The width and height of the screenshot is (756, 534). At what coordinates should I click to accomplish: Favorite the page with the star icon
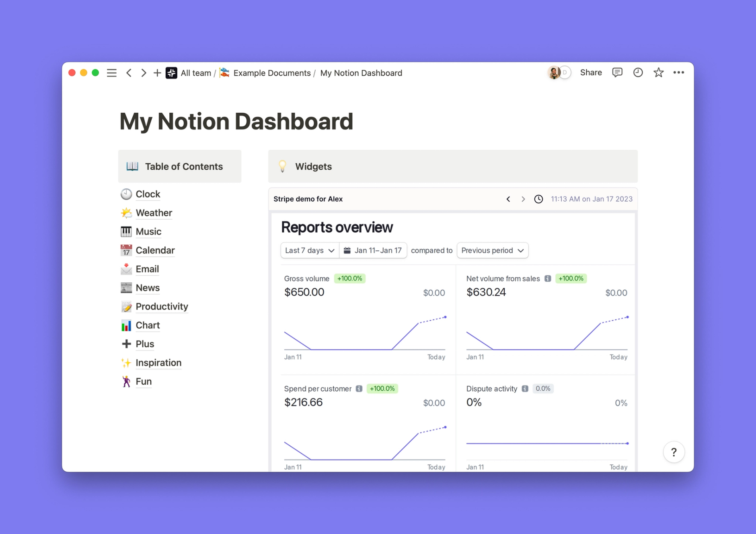tap(658, 72)
